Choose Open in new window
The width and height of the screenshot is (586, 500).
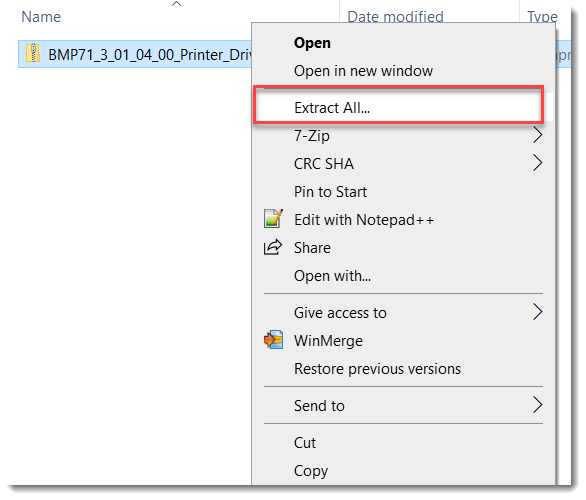coord(363,71)
